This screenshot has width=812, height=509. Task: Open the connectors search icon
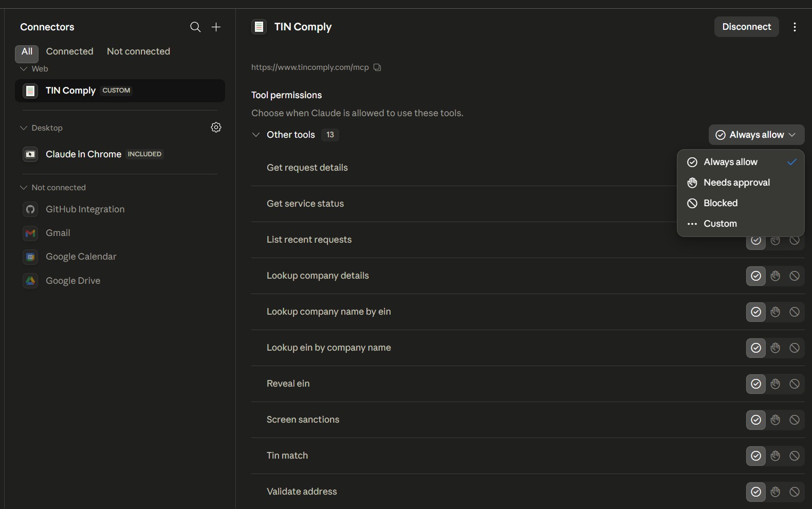point(195,27)
